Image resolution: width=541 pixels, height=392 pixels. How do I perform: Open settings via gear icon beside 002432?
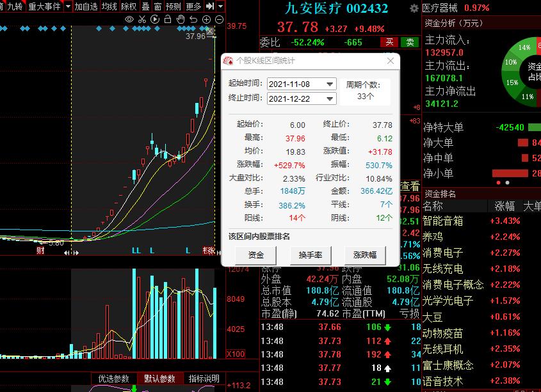click(414, 9)
